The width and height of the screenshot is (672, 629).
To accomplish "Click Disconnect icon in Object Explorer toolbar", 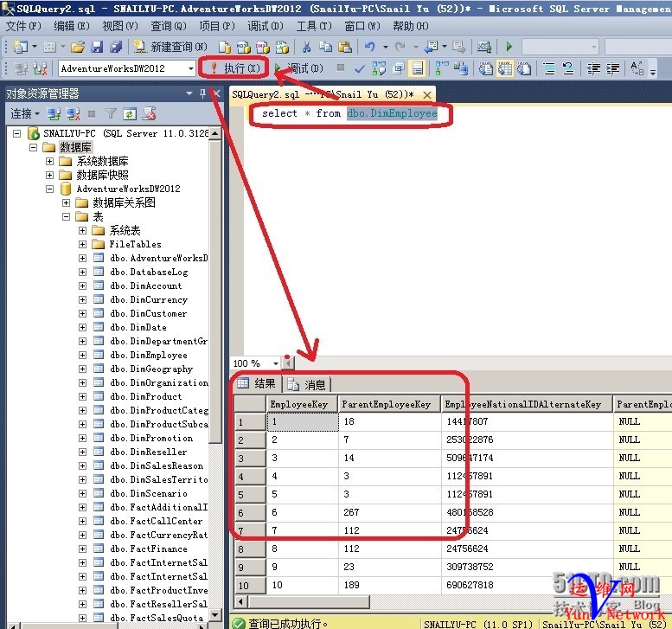I will coord(73,114).
